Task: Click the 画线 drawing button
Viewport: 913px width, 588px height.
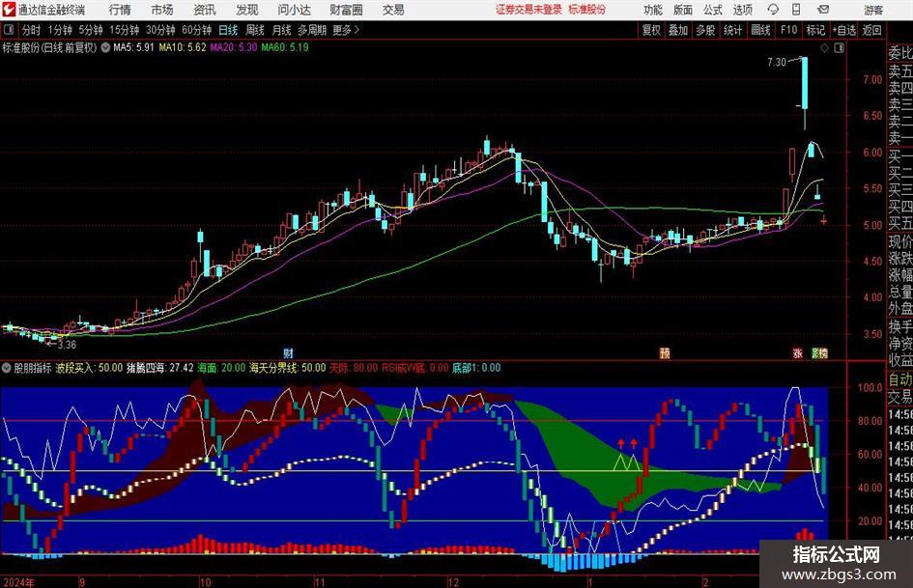Action: click(x=760, y=30)
